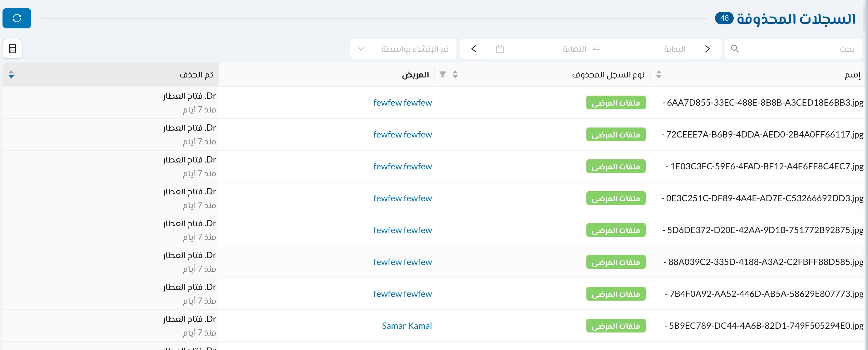
Task: Select file name 1E03C3FC-59E6-4FAD-BF12-A4E6FE8C4EC7.jpg
Action: pos(767,166)
